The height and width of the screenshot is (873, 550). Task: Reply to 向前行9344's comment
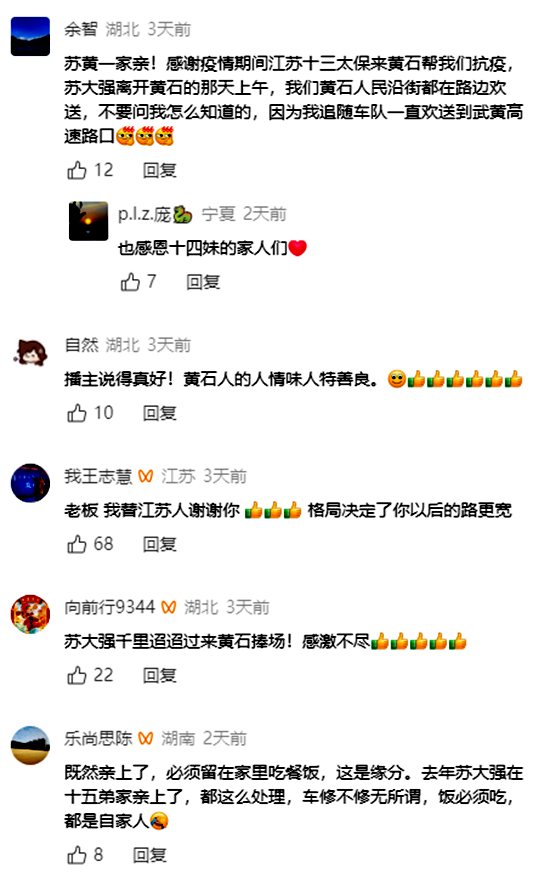tap(159, 676)
